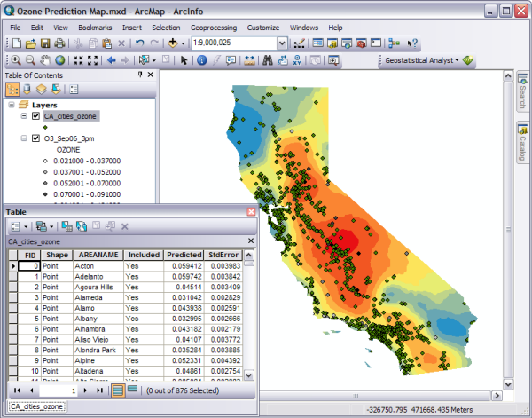Open the Geostatistical Analyst dropdown menu

(x=422, y=60)
